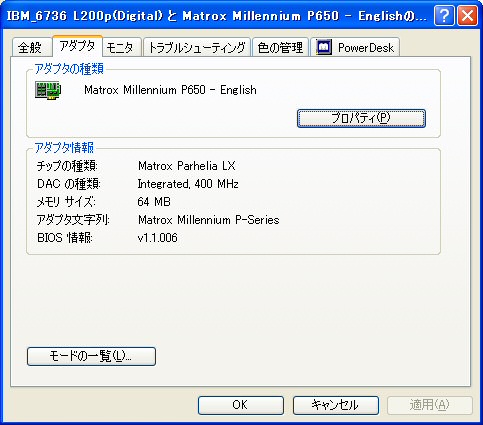Click the window title bar text
The height and width of the screenshot is (425, 483).
(216, 16)
